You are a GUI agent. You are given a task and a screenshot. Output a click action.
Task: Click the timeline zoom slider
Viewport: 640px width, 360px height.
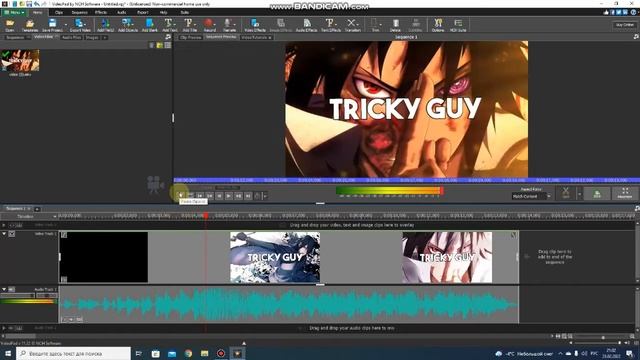(x=603, y=337)
